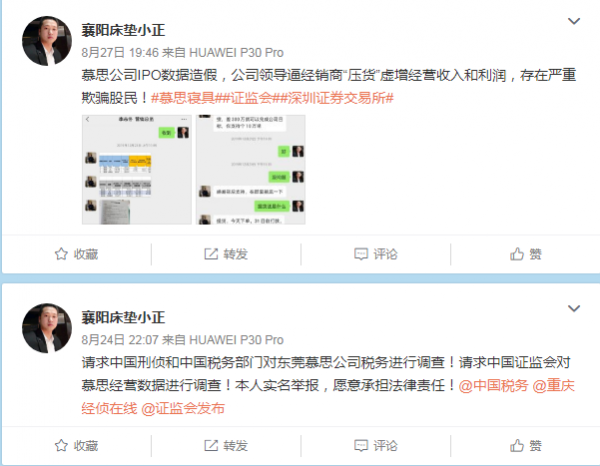Screen dimensions: 600x466
Task: Repost the 8月27日 post via 转发
Action: click(226, 254)
